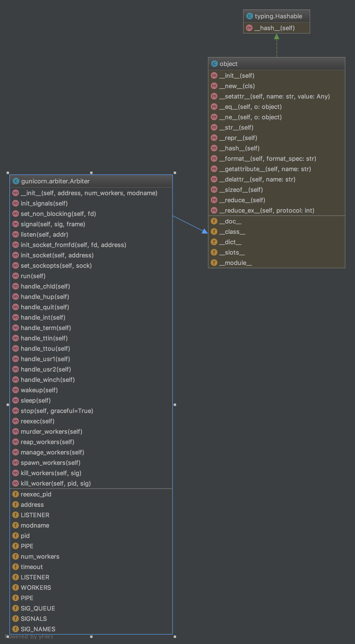This screenshot has width=355, height=644.
Task: Click handle_usr2(self) method row
Action: point(91,369)
